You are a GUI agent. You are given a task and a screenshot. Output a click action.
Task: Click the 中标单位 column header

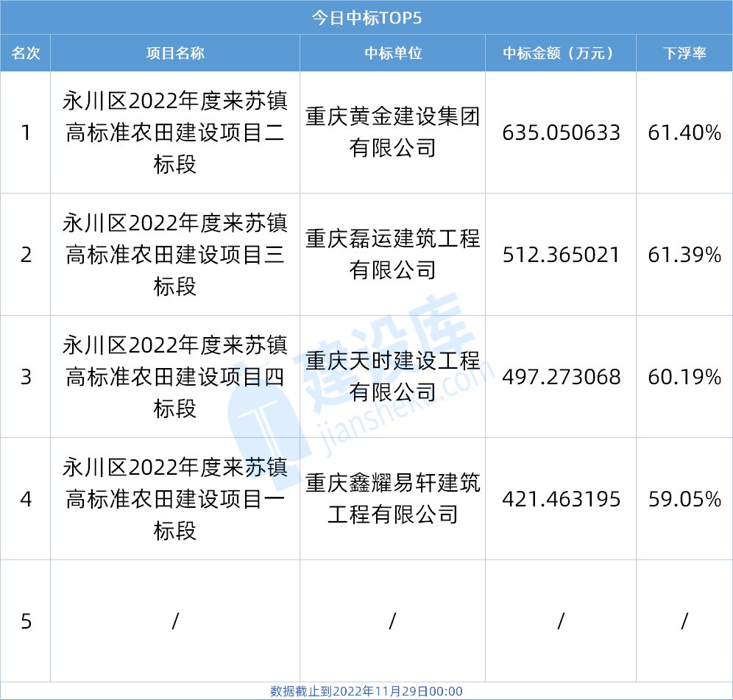pyautogui.click(x=392, y=53)
